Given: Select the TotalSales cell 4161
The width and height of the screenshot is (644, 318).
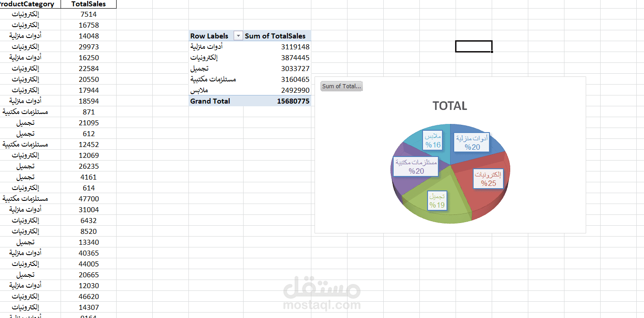Looking at the screenshot, I should (89, 177).
